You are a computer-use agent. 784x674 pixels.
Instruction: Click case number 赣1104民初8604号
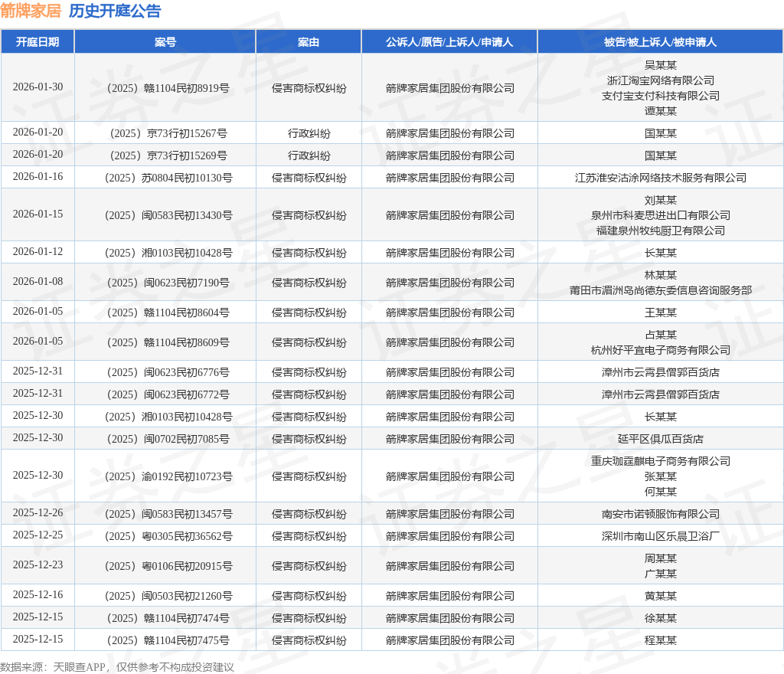tap(168, 312)
